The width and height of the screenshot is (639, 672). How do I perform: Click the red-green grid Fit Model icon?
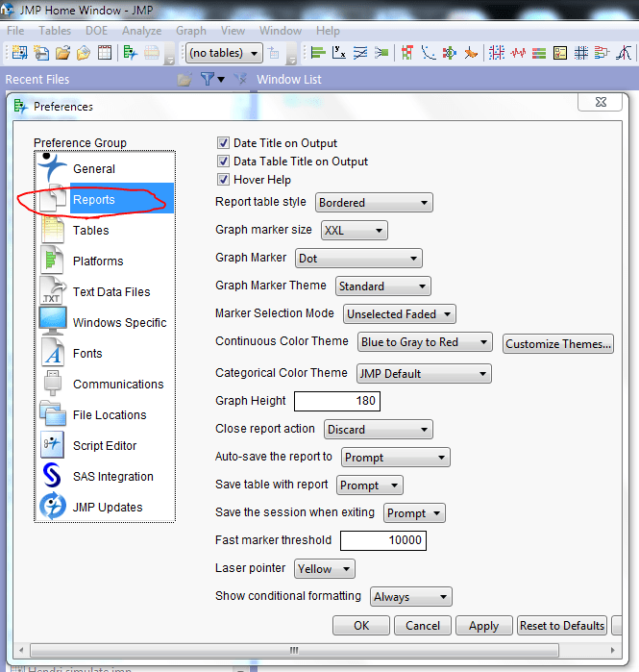pyautogui.click(x=407, y=53)
